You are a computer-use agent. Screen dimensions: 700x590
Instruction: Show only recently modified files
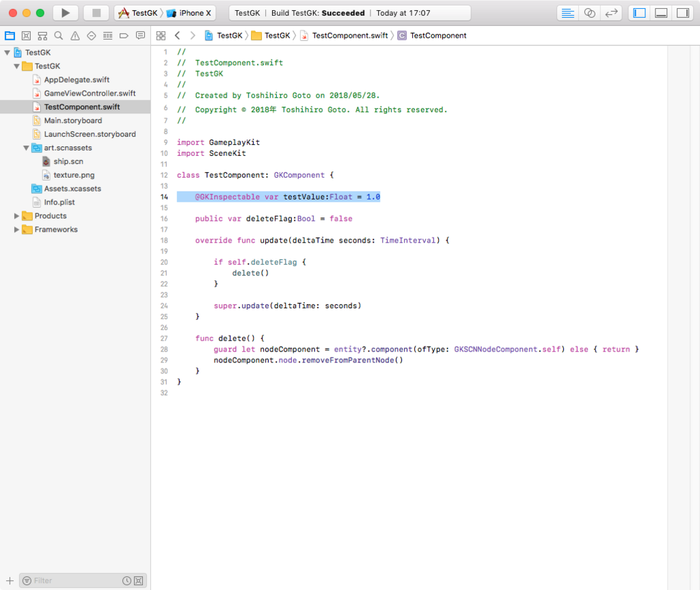click(x=126, y=580)
